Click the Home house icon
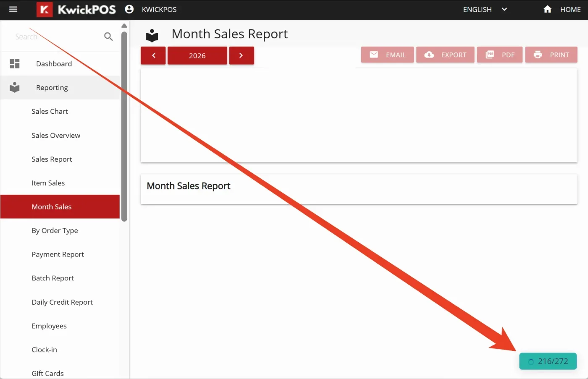Image resolution: width=588 pixels, height=379 pixels. tap(547, 9)
